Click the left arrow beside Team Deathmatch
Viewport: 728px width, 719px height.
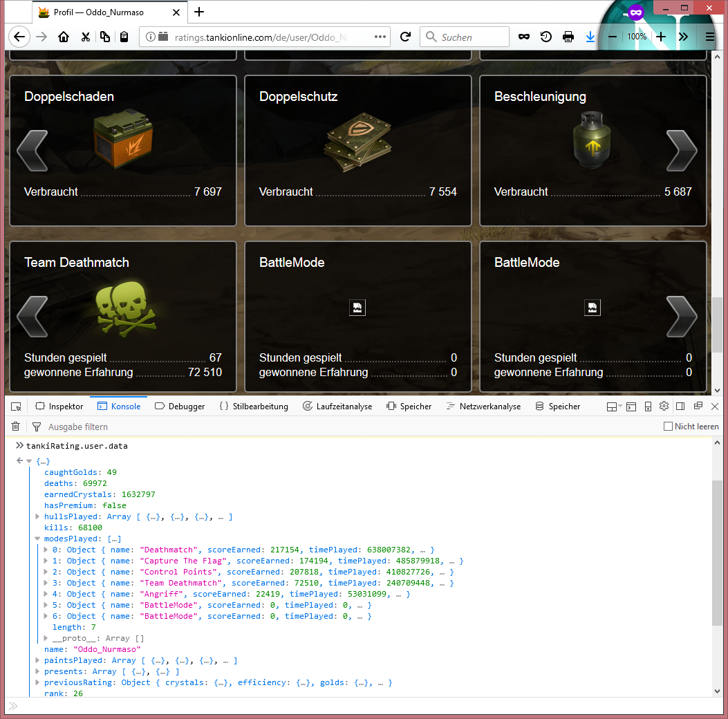32,317
